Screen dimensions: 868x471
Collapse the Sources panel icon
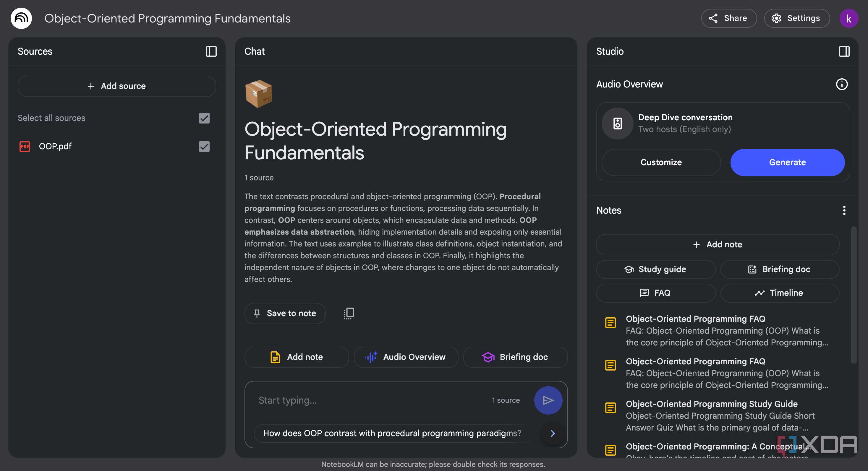pos(211,51)
